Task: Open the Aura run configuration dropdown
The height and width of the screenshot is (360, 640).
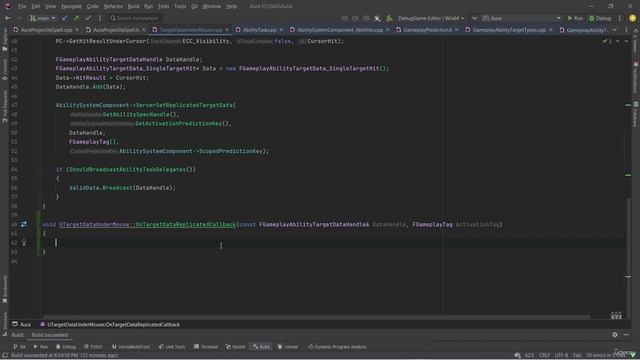Action: coord(521,18)
